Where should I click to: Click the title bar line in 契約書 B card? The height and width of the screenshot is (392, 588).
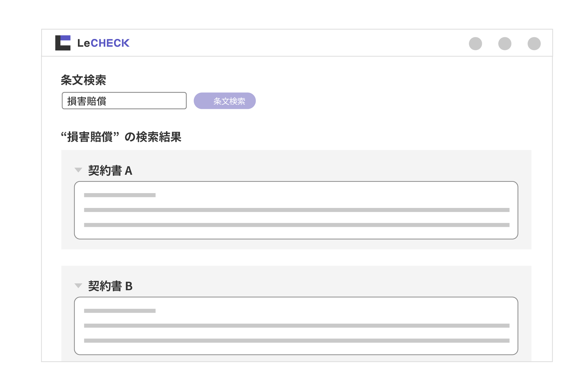pyautogui.click(x=120, y=311)
